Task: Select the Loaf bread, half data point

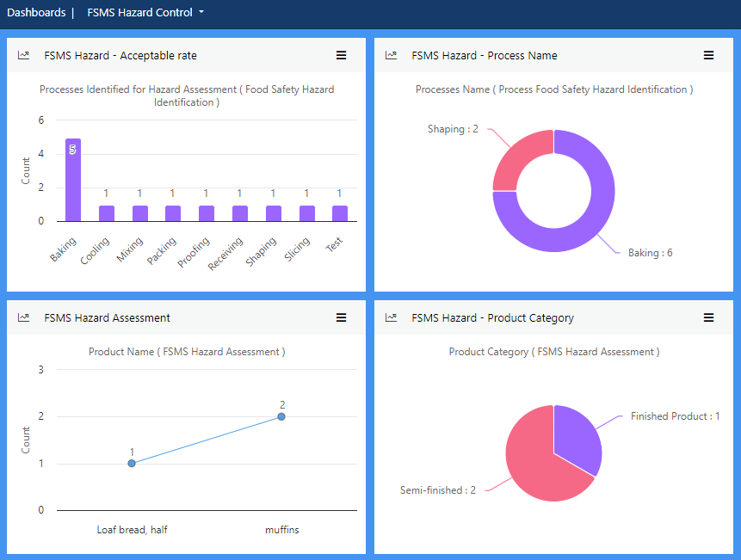Action: click(132, 463)
